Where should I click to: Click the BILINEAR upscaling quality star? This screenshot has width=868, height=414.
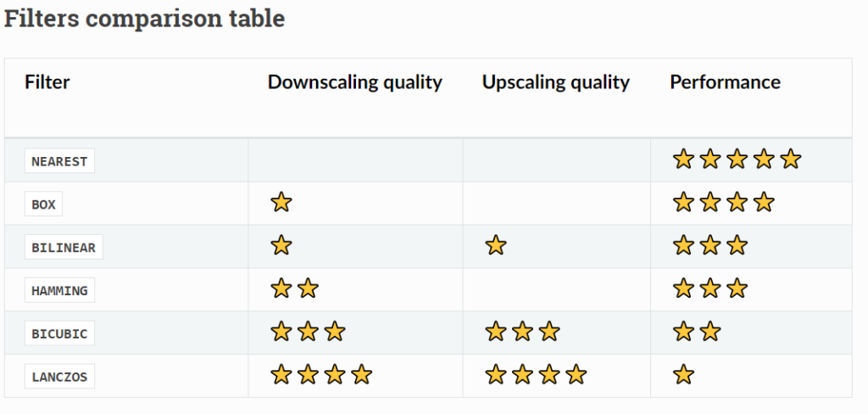coord(496,246)
